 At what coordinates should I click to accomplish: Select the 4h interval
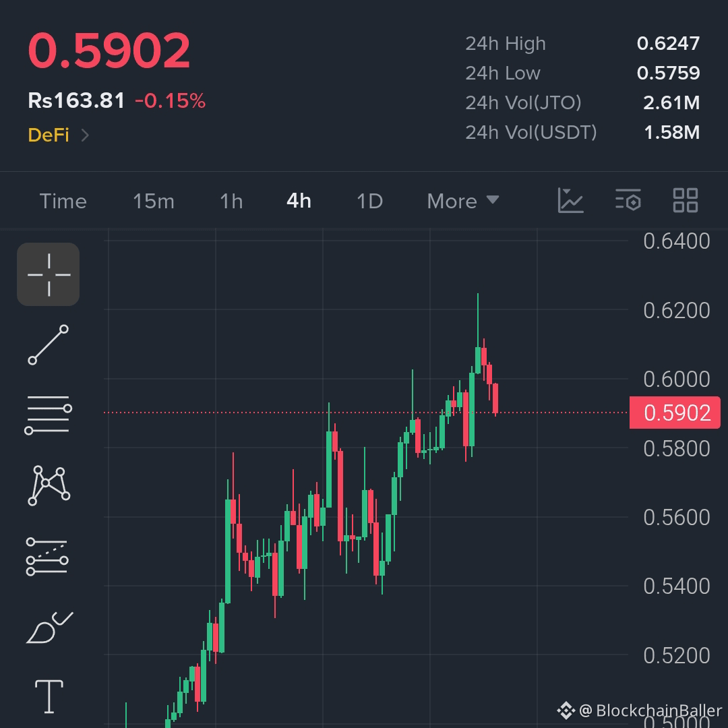(x=299, y=201)
